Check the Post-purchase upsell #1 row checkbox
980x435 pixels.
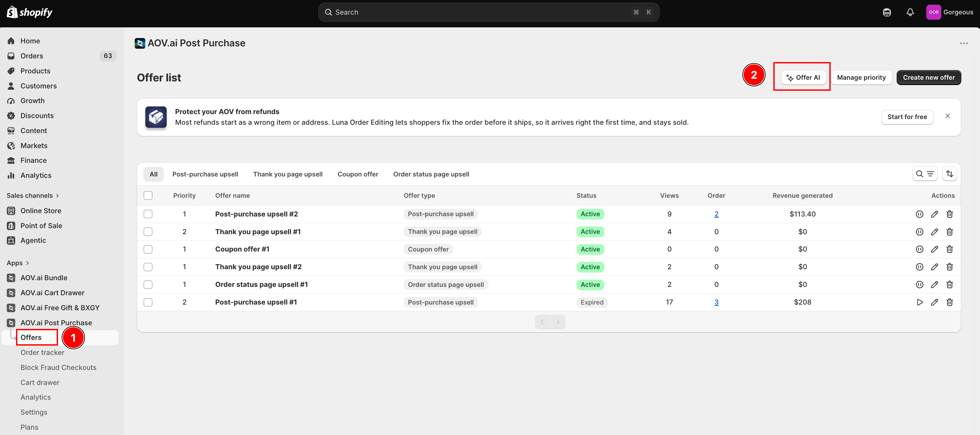(148, 302)
